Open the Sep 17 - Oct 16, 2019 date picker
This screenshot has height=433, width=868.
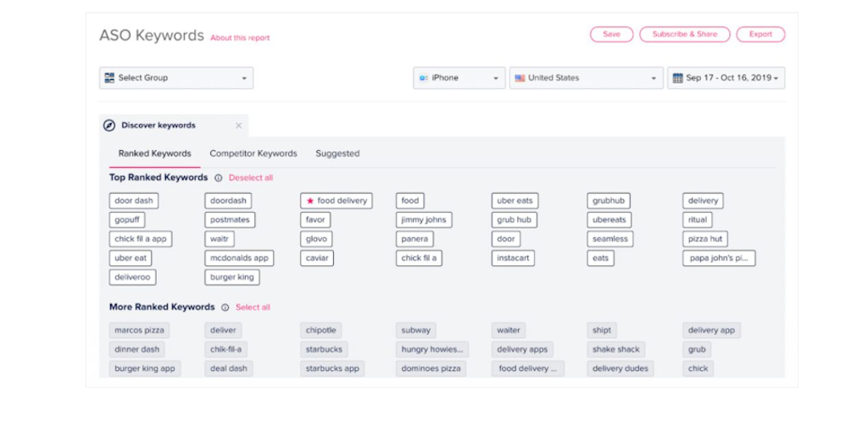click(726, 78)
